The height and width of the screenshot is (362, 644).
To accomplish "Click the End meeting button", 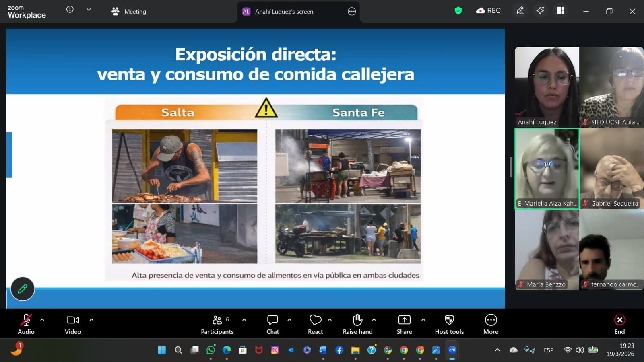I will tap(619, 324).
